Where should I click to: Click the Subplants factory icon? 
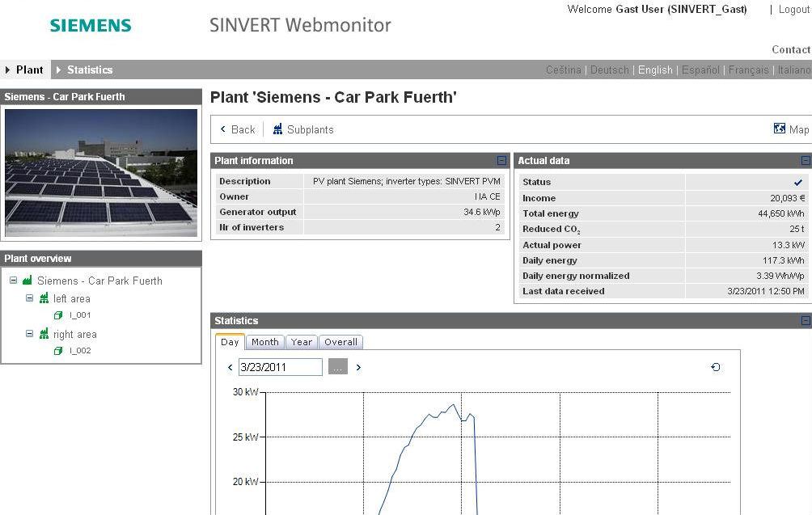277,129
